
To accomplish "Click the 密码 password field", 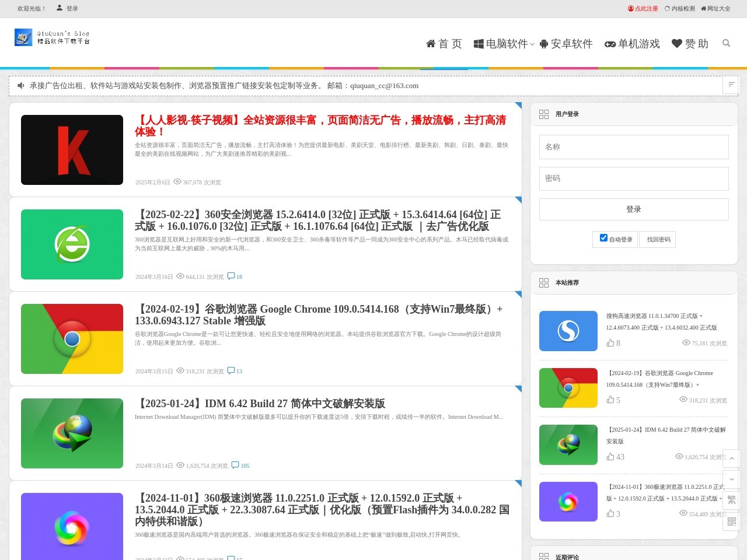I will pos(634,178).
